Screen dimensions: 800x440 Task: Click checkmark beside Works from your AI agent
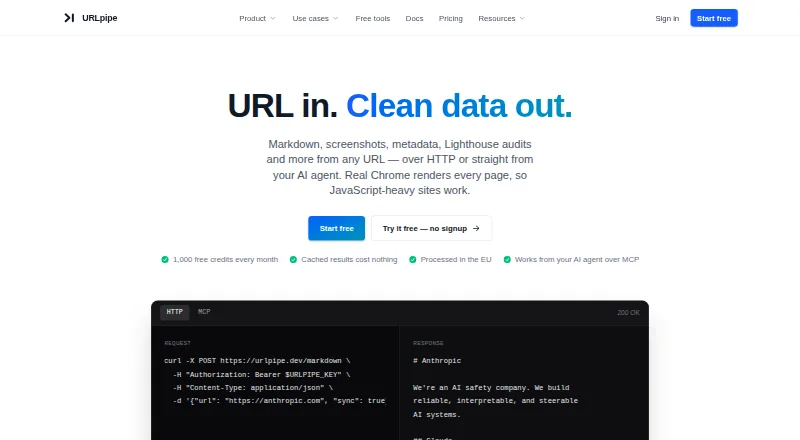(507, 259)
